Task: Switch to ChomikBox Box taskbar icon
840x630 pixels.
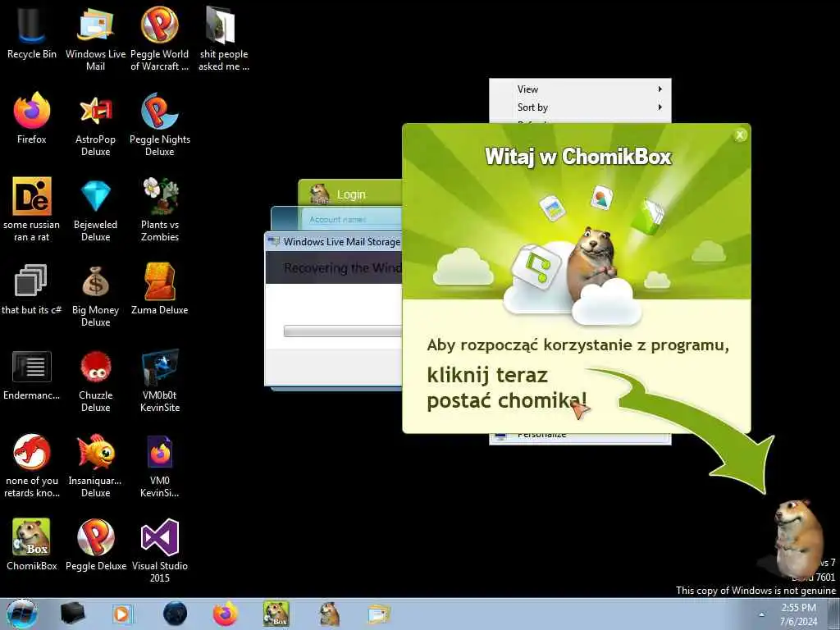Action: 276,614
